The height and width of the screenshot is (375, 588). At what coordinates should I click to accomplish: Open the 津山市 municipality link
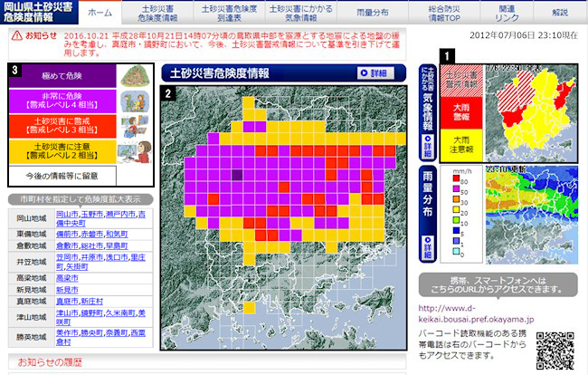tap(67, 316)
